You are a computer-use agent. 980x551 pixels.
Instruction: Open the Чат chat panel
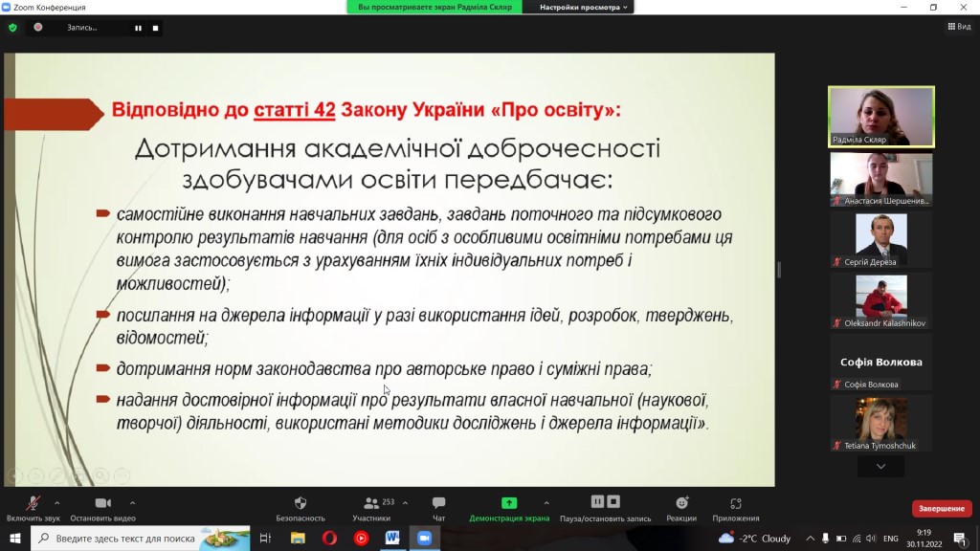point(438,509)
